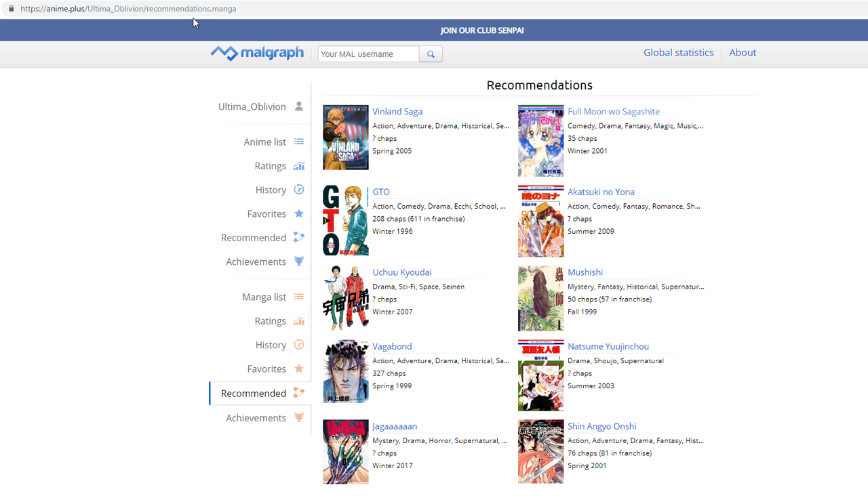Image resolution: width=868 pixels, height=500 pixels.
Task: Click the GTO cover thumbnail
Action: (x=346, y=220)
